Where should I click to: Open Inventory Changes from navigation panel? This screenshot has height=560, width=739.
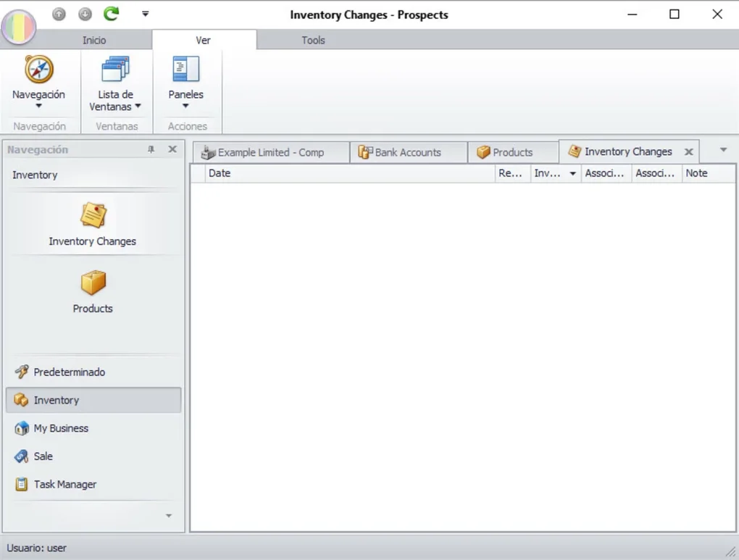[93, 225]
